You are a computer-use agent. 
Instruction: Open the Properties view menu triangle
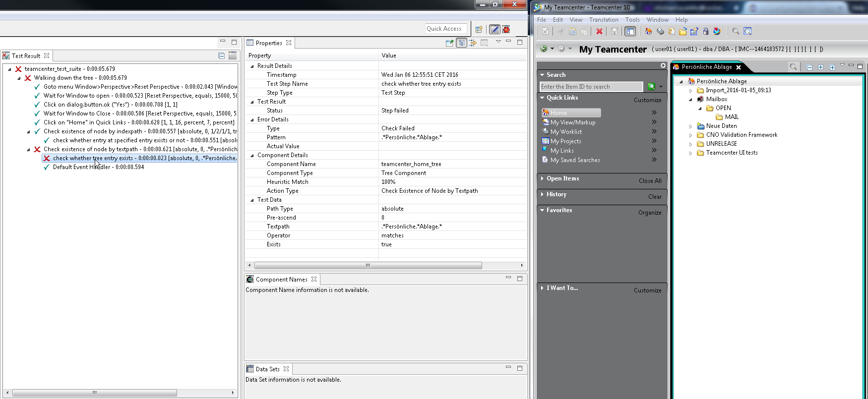498,42
